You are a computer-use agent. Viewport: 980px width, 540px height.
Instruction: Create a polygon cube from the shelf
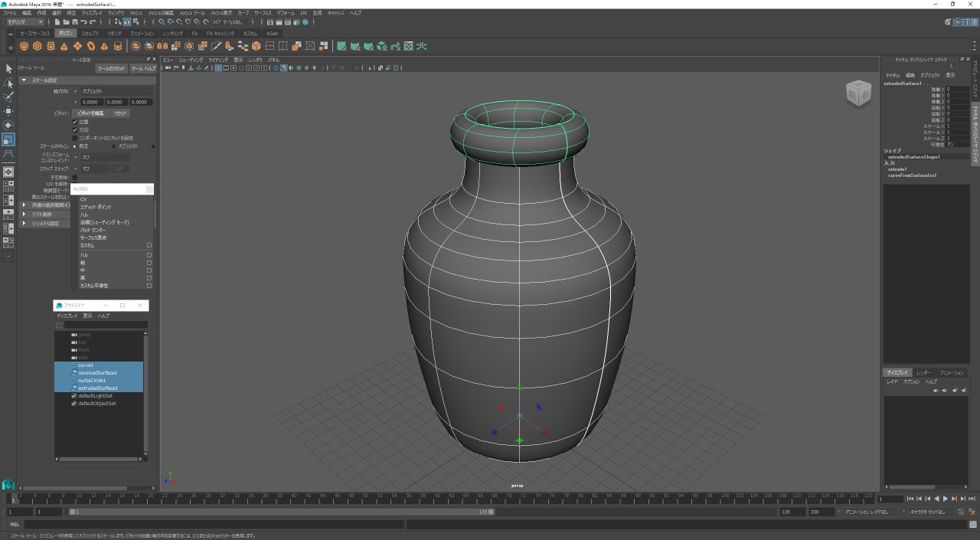(x=38, y=47)
